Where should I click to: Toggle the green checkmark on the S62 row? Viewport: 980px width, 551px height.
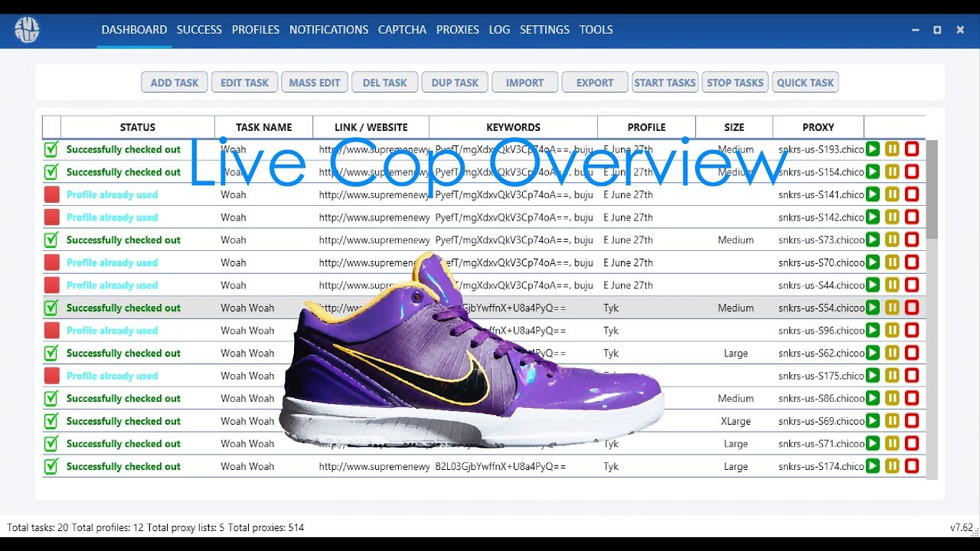point(51,353)
